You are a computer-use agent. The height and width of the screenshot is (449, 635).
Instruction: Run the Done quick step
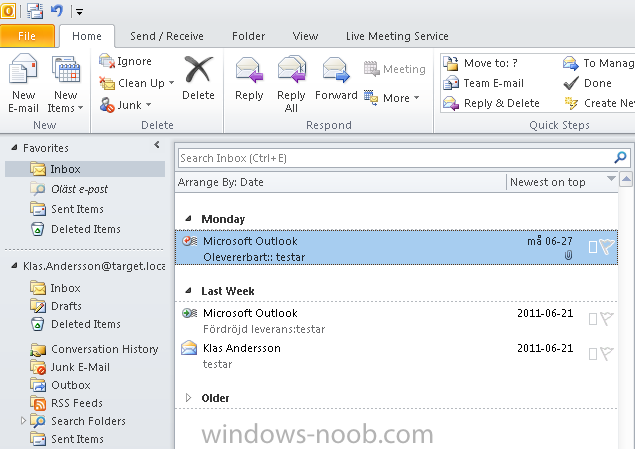(x=587, y=83)
